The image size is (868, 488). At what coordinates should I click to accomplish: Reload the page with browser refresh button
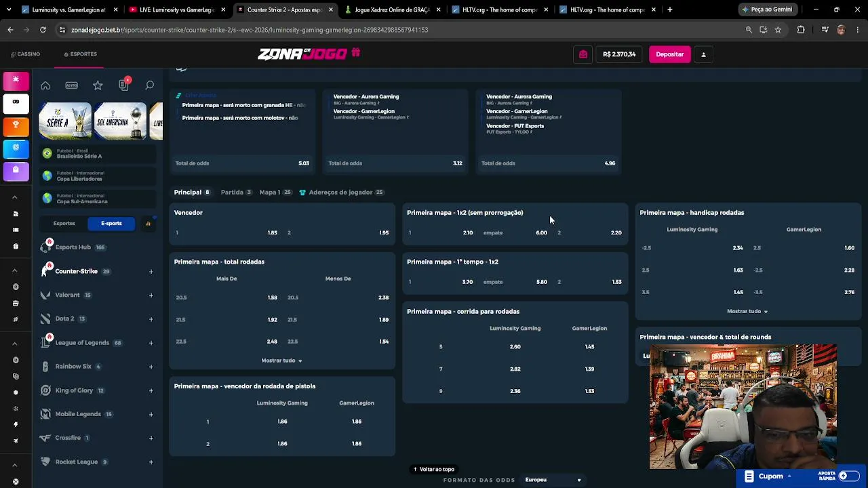pyautogui.click(x=43, y=30)
